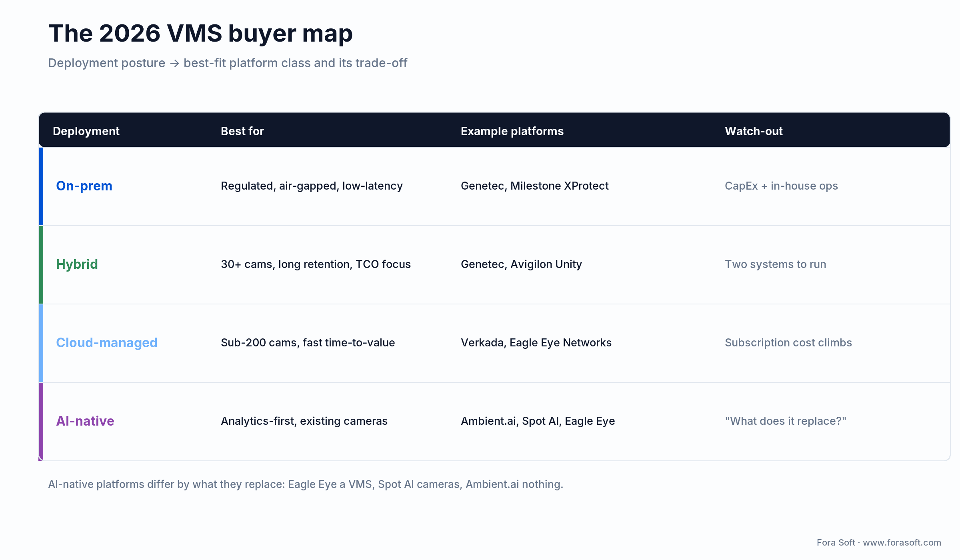Click the '"What does it replace?"' cell
The image size is (960, 560).
click(786, 421)
